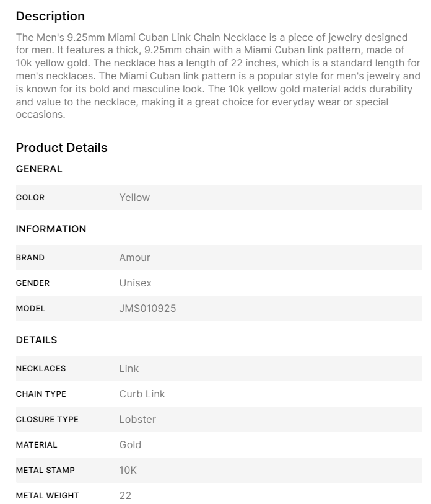
Task: Click the COLOR row label
Action: click(x=30, y=198)
